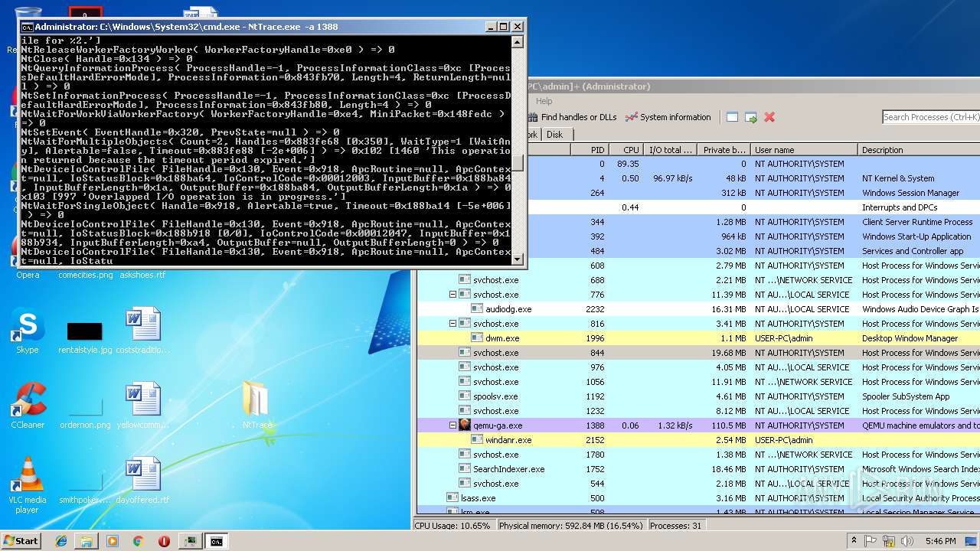
Task: Select the dayoffered.rtf desktop file
Action: [x=142, y=481]
